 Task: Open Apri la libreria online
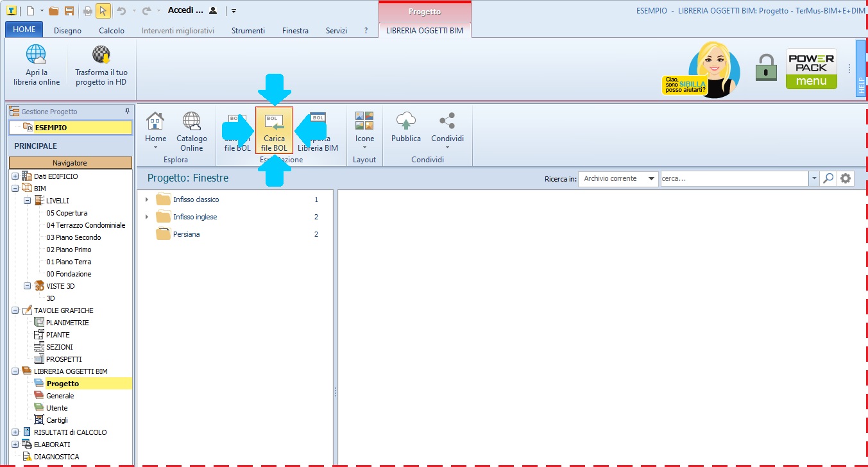coord(36,65)
